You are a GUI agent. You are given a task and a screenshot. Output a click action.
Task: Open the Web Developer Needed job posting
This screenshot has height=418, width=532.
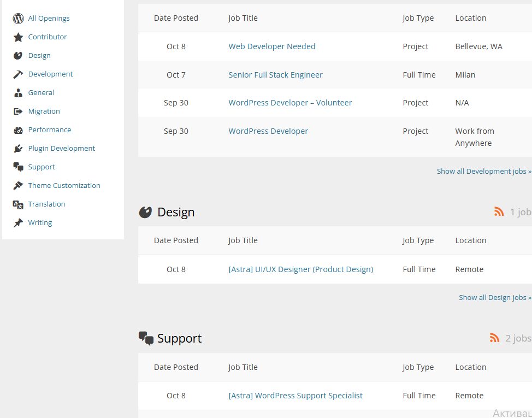[271, 46]
